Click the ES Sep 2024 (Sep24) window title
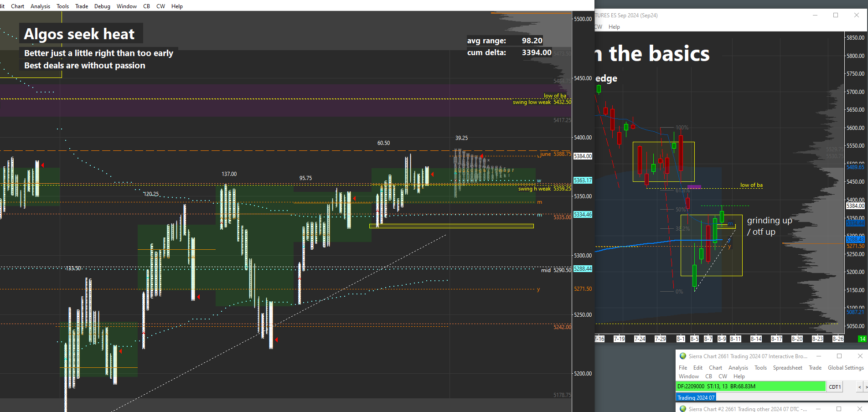 point(626,15)
